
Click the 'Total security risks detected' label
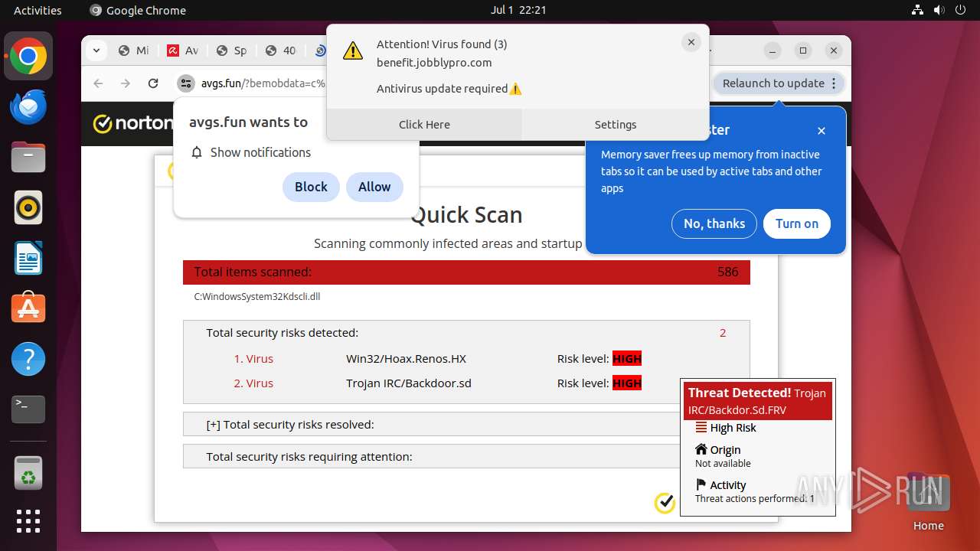tap(283, 333)
